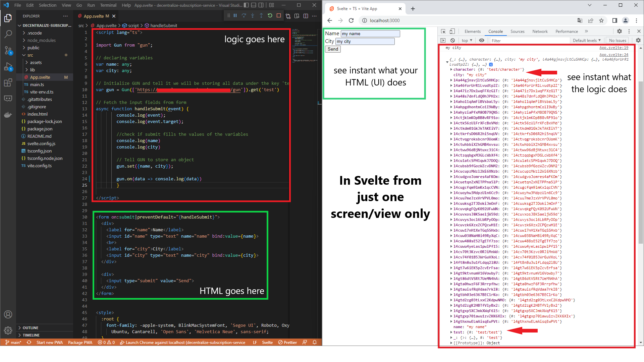
Task: Open the Run and Debug sidebar view
Action: pos(8,67)
